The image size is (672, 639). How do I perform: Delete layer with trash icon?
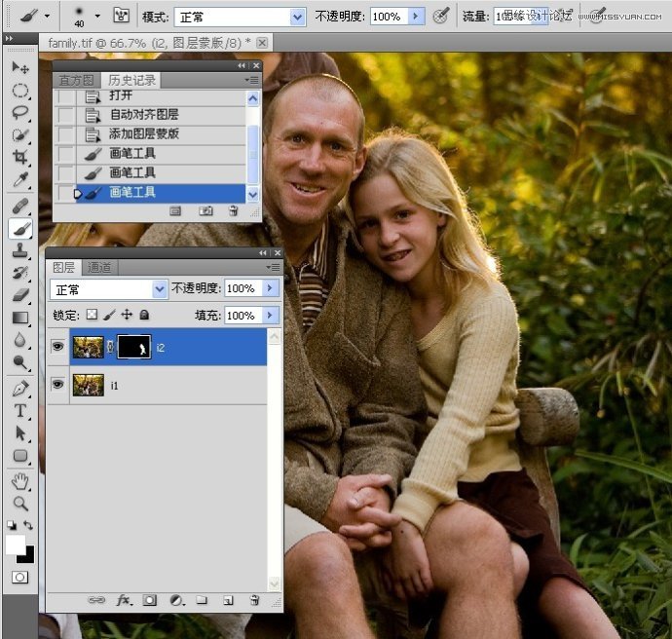coord(254,600)
